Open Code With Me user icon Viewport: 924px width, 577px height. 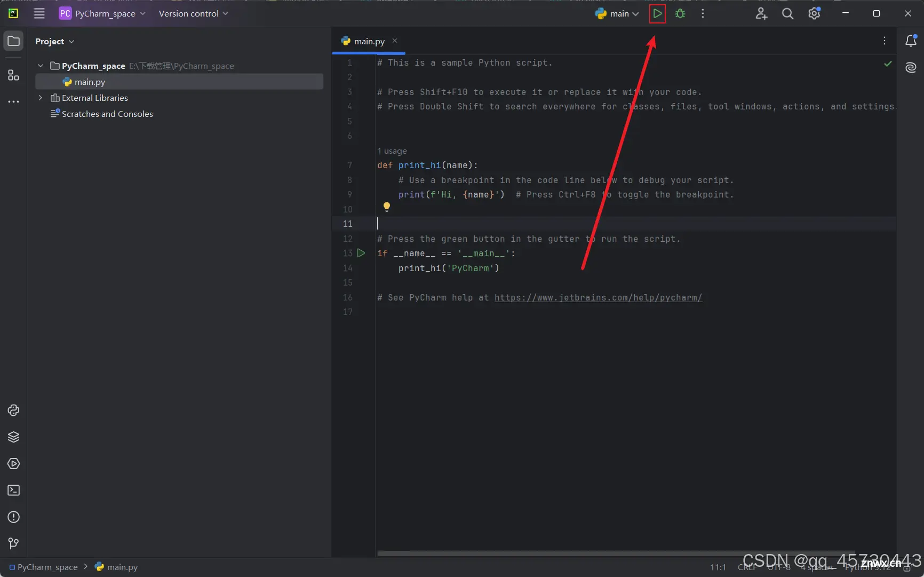(x=761, y=13)
